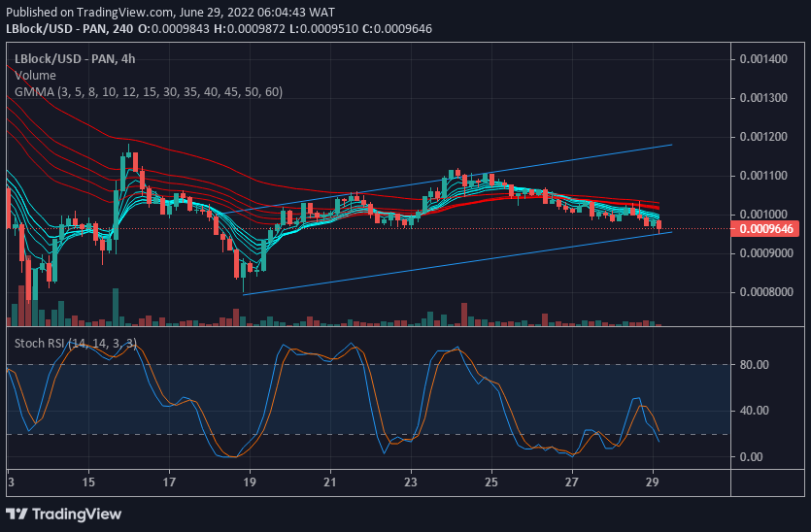Viewport: 811px width, 532px height.
Task: Click date label 19 on time axis
Action: pyautogui.click(x=250, y=482)
